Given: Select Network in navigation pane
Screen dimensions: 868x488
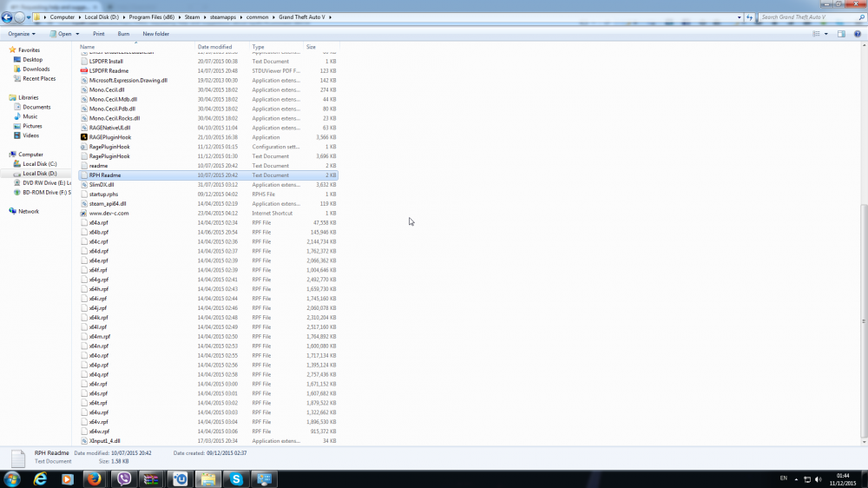Looking at the screenshot, I should click(x=29, y=212).
